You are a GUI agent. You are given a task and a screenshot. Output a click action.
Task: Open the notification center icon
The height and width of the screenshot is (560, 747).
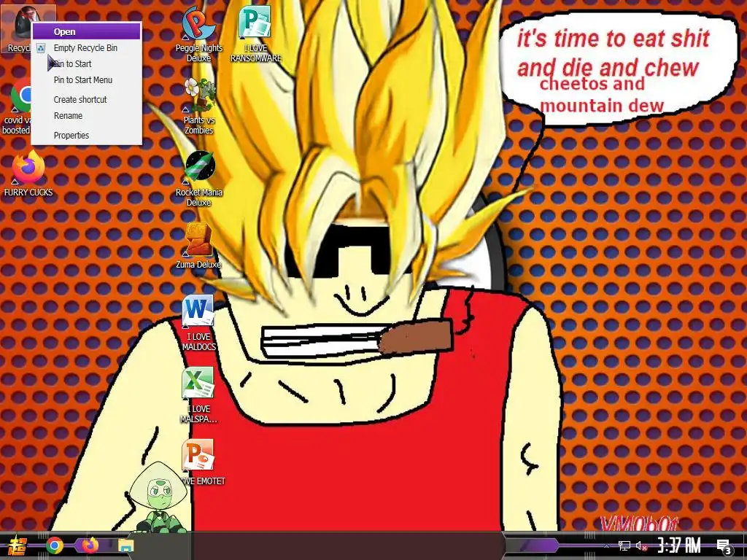pyautogui.click(x=724, y=546)
